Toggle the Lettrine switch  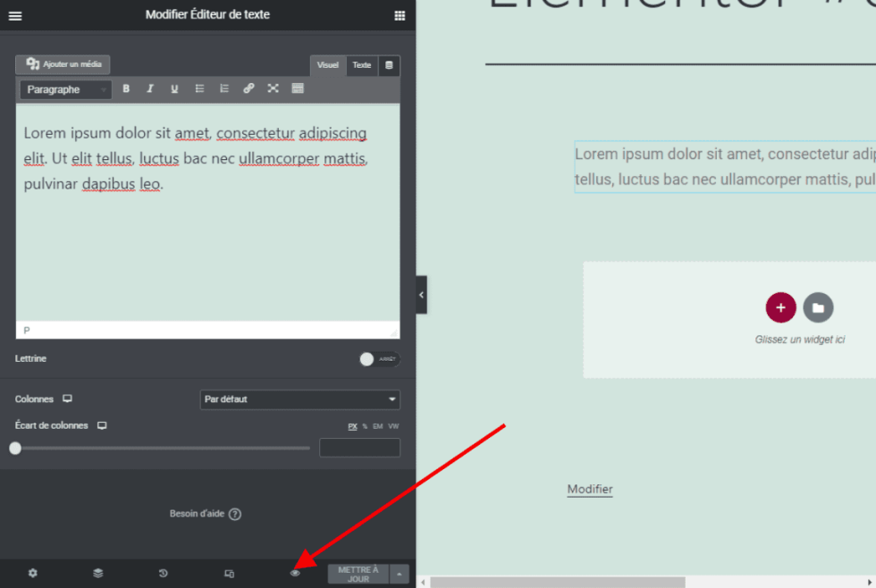(x=379, y=359)
